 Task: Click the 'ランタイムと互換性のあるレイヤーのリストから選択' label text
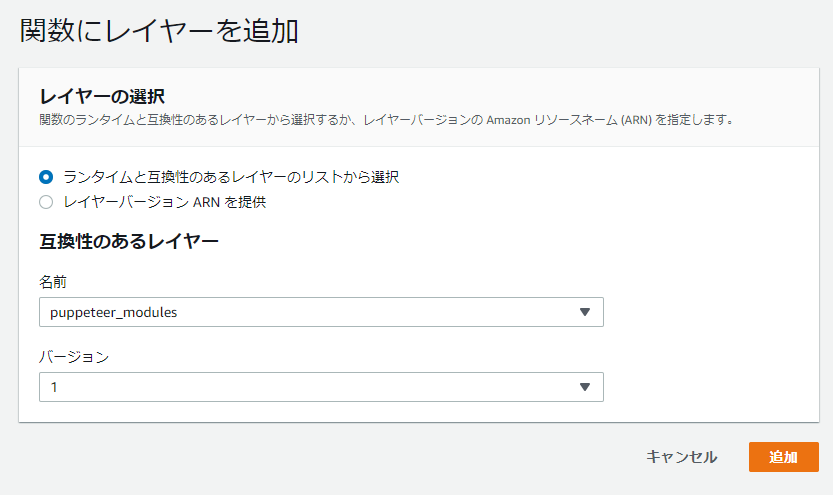pyautogui.click(x=231, y=177)
